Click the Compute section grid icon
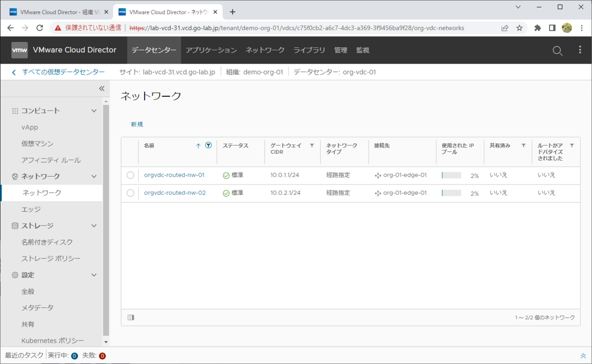This screenshot has height=364, width=592. pyautogui.click(x=15, y=110)
